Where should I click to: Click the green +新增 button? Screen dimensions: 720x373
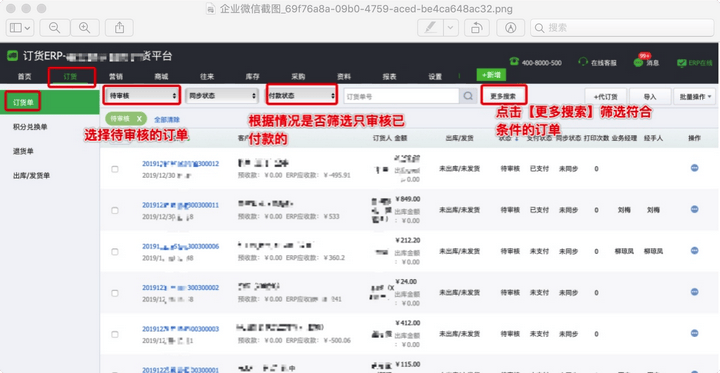(491, 74)
